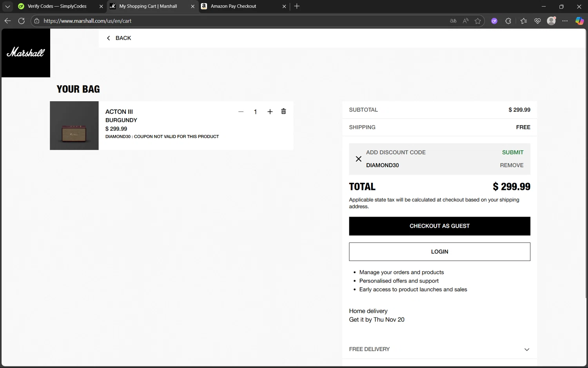Click the SHIPPING FREE row
The height and width of the screenshot is (368, 588).
click(439, 127)
